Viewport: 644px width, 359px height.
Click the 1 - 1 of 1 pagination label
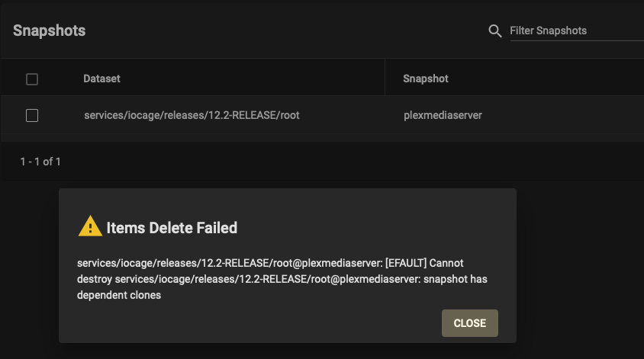point(40,162)
